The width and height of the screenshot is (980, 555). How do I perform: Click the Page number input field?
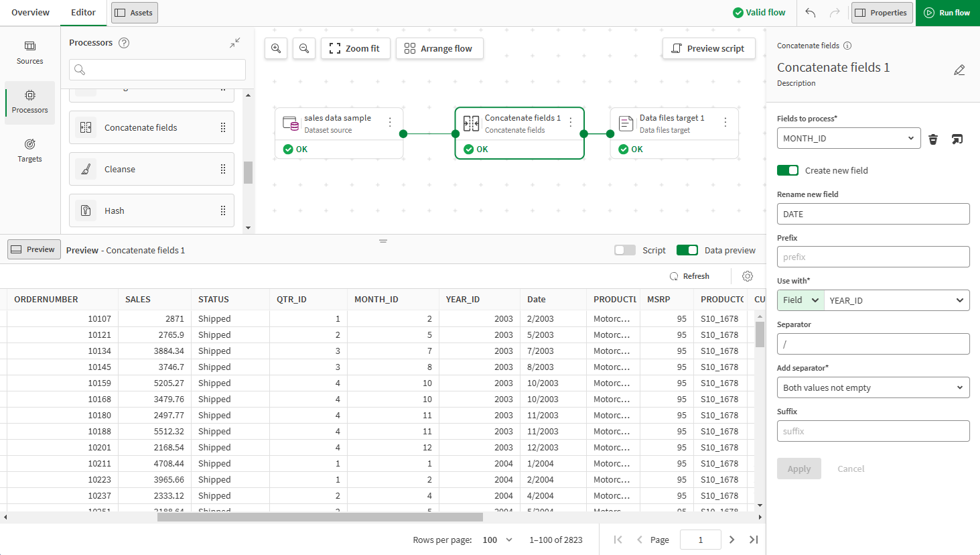coord(700,540)
